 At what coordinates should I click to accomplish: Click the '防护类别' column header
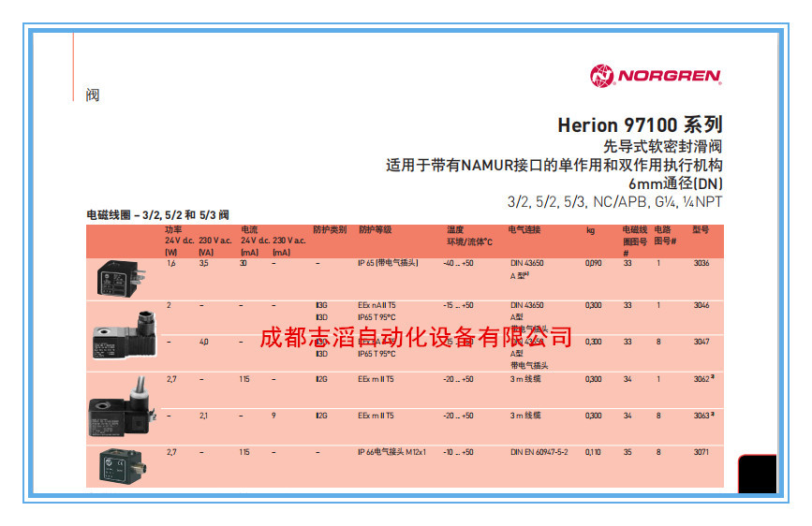click(x=330, y=229)
